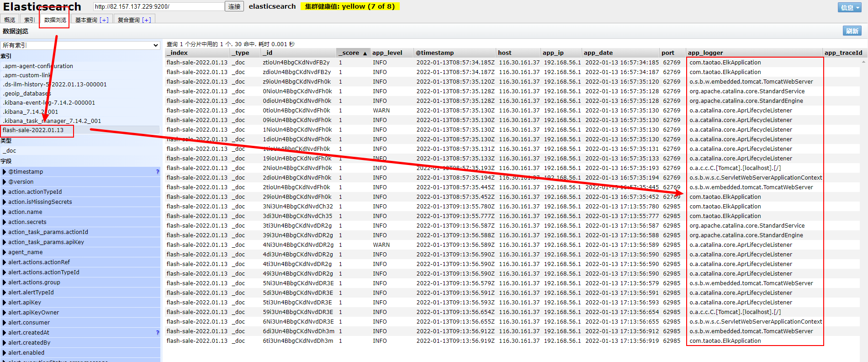Open the 信息 dropdown button
The image size is (868, 362).
tap(850, 7)
